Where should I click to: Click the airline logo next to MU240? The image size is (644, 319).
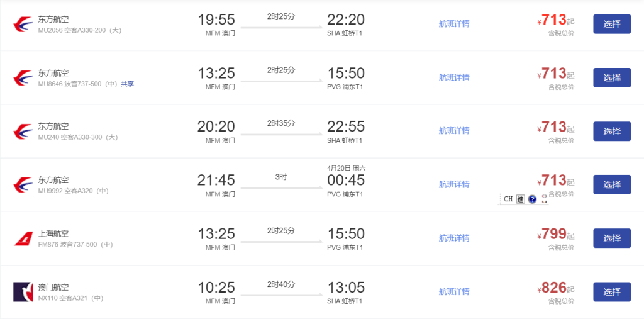pos(23,132)
